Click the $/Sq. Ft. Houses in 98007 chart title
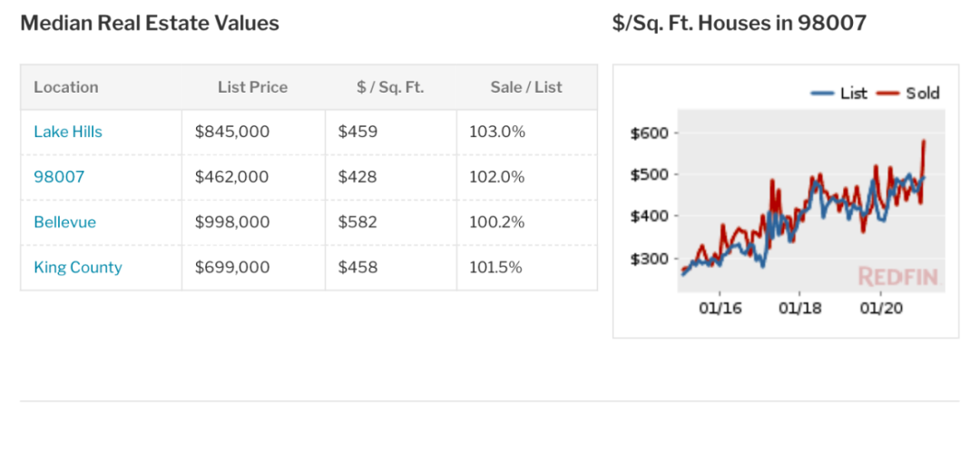Image resolution: width=980 pixels, height=473 pixels. (x=740, y=24)
